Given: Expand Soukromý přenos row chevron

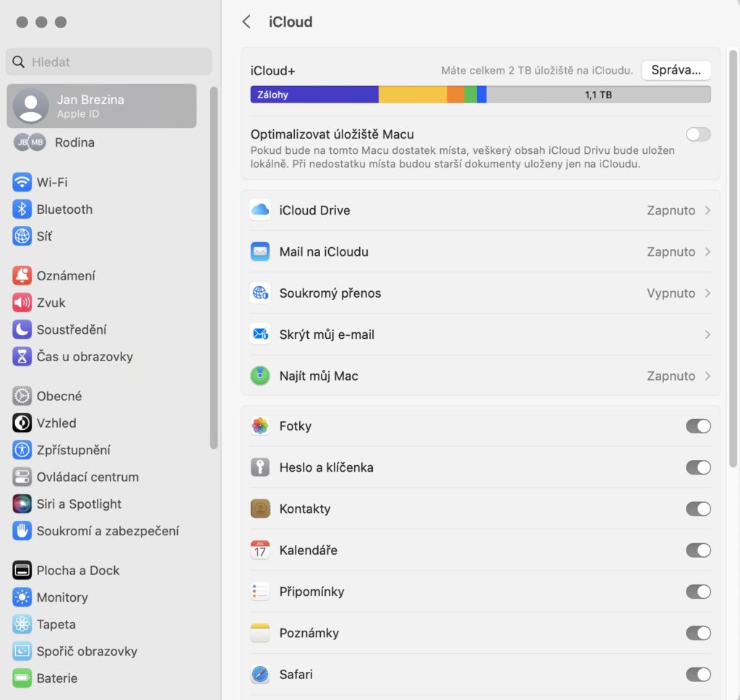Looking at the screenshot, I should click(707, 293).
